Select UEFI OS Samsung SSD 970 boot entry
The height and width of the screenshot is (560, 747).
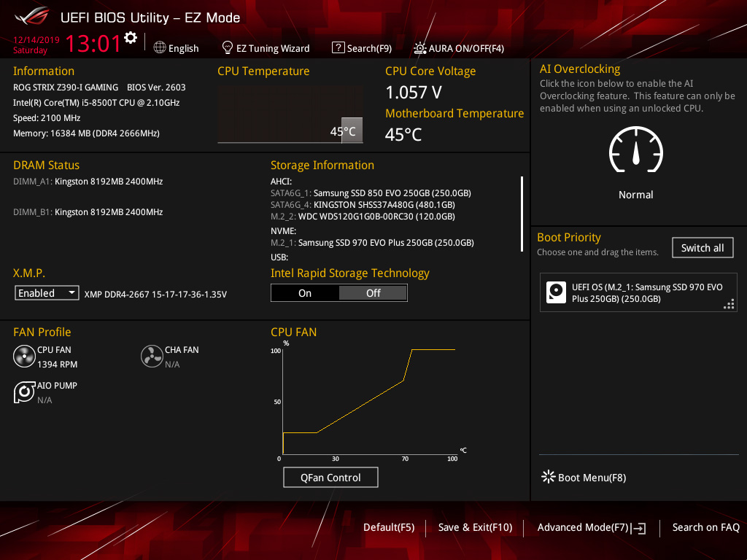tap(638, 292)
